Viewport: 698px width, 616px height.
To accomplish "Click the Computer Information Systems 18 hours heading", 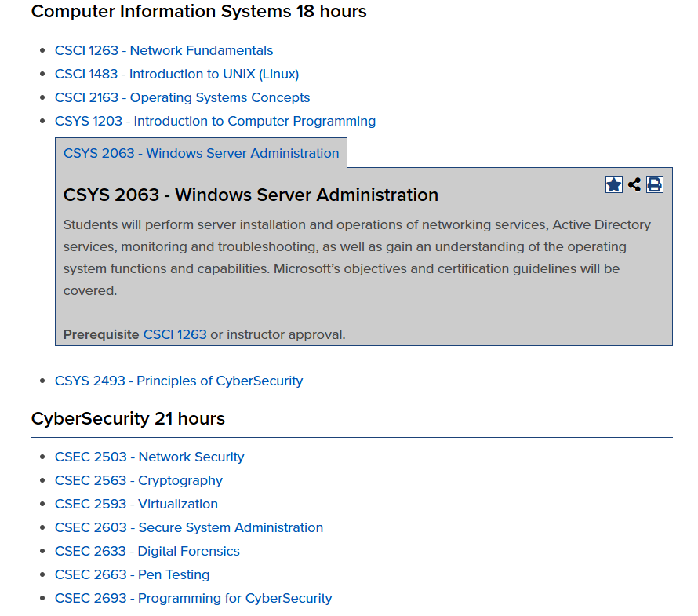I will [198, 12].
